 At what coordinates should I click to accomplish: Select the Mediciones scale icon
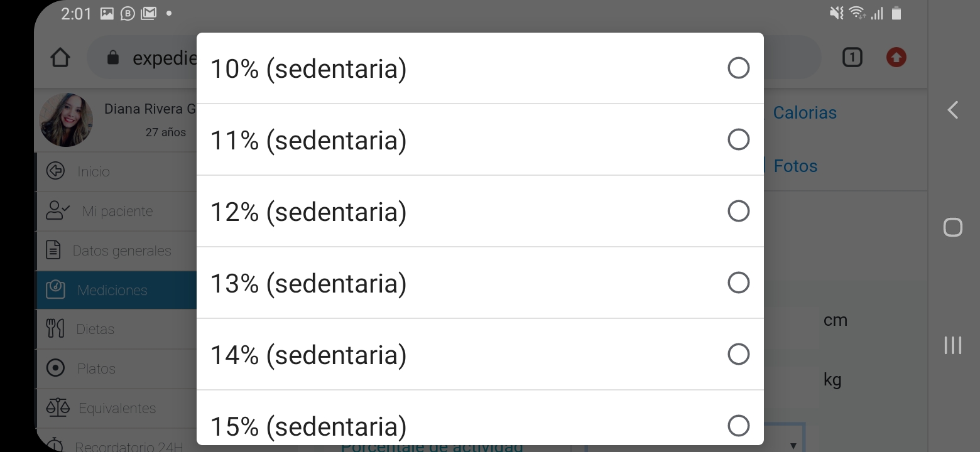click(55, 289)
